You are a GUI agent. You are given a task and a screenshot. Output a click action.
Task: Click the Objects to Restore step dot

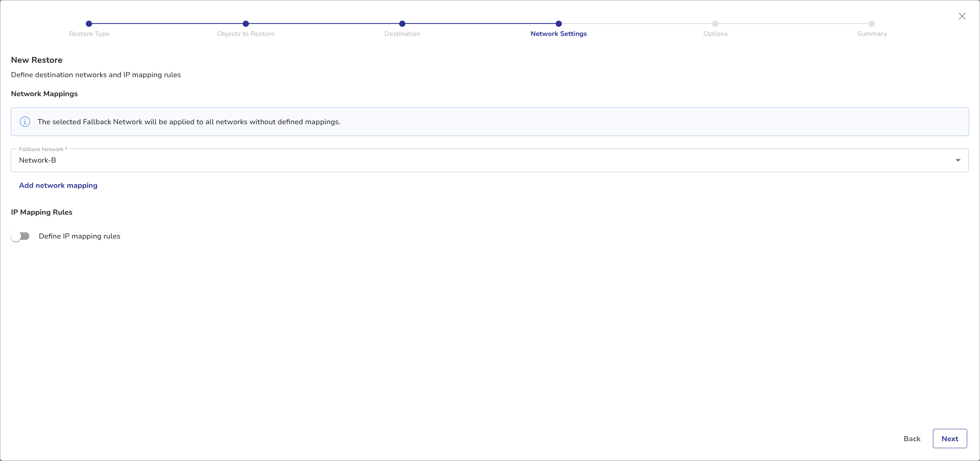click(x=246, y=24)
